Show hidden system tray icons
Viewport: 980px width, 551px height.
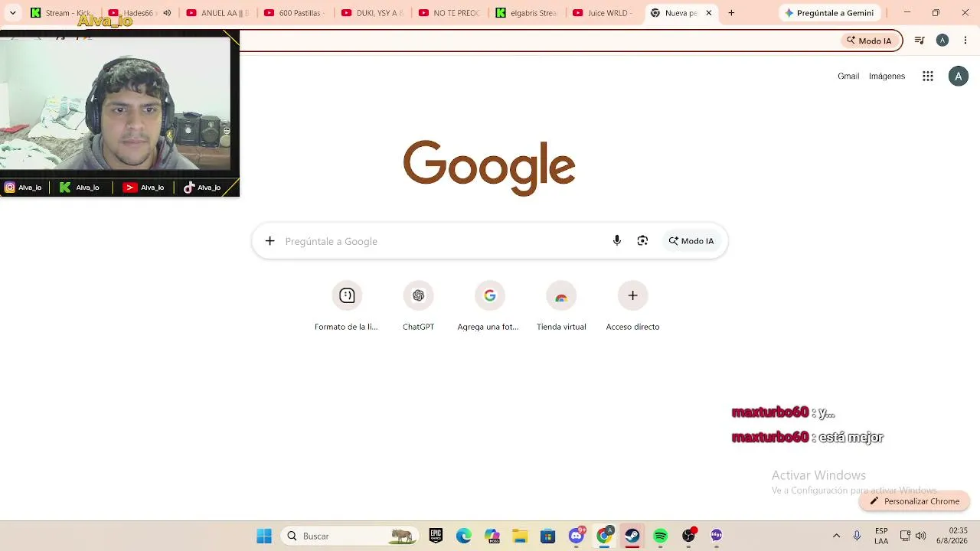click(836, 536)
